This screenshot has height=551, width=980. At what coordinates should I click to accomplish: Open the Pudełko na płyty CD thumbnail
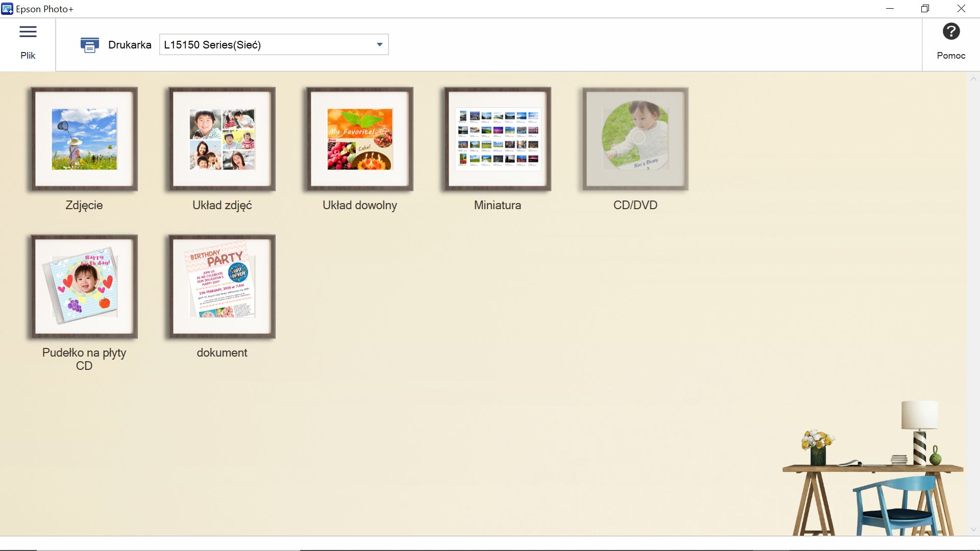click(x=84, y=286)
